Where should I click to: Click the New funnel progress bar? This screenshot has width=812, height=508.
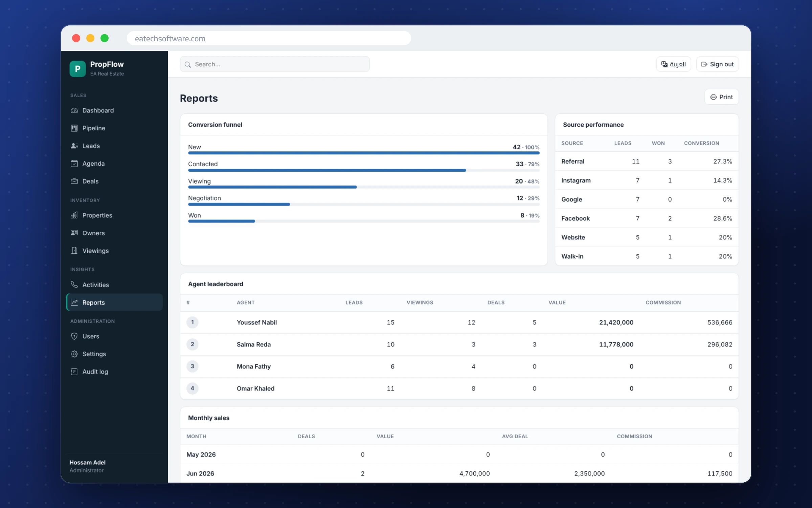point(364,153)
